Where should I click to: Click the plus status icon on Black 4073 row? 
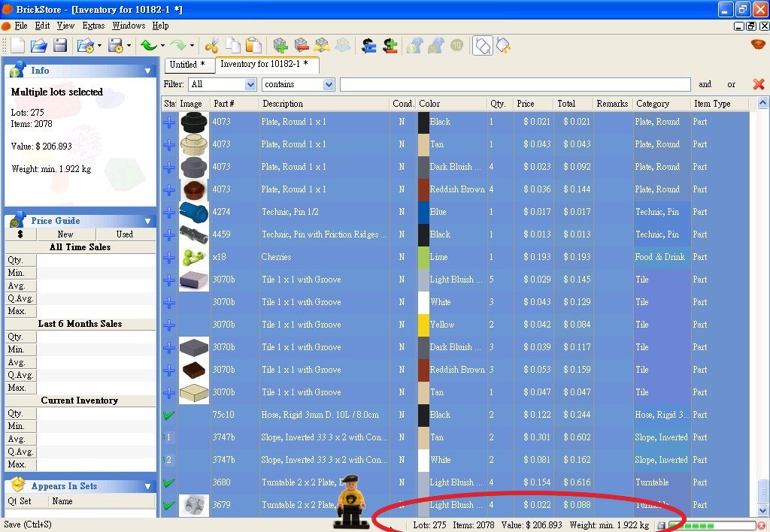point(169,122)
